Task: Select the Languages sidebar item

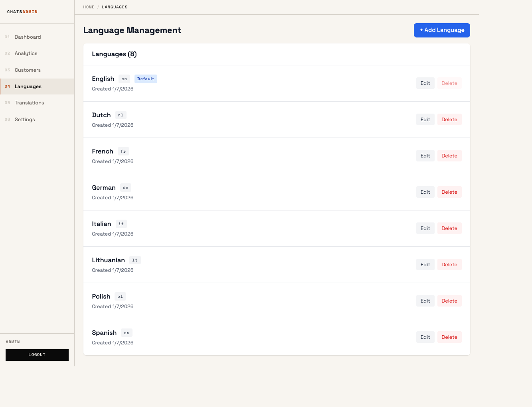Action: point(28,86)
